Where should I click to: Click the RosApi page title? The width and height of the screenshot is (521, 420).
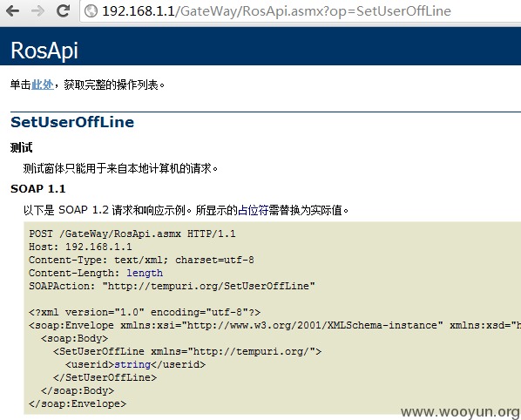pyautogui.click(x=44, y=51)
